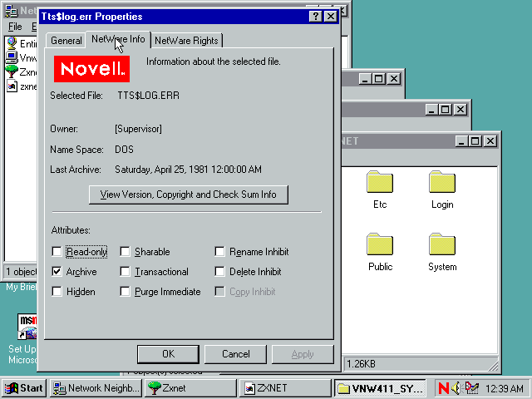Select the zxnet file icon in Network Neighborhood
532x399 pixels.
12,86
